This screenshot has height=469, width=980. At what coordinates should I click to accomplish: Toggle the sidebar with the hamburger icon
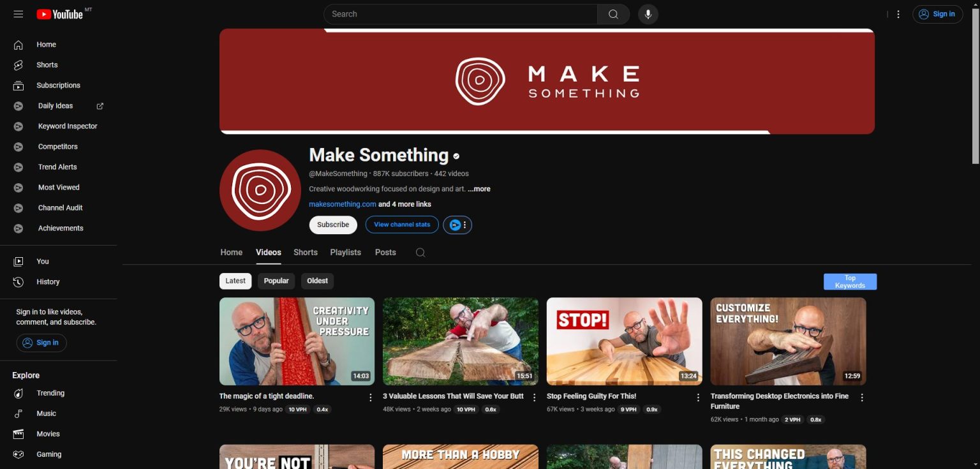click(18, 13)
